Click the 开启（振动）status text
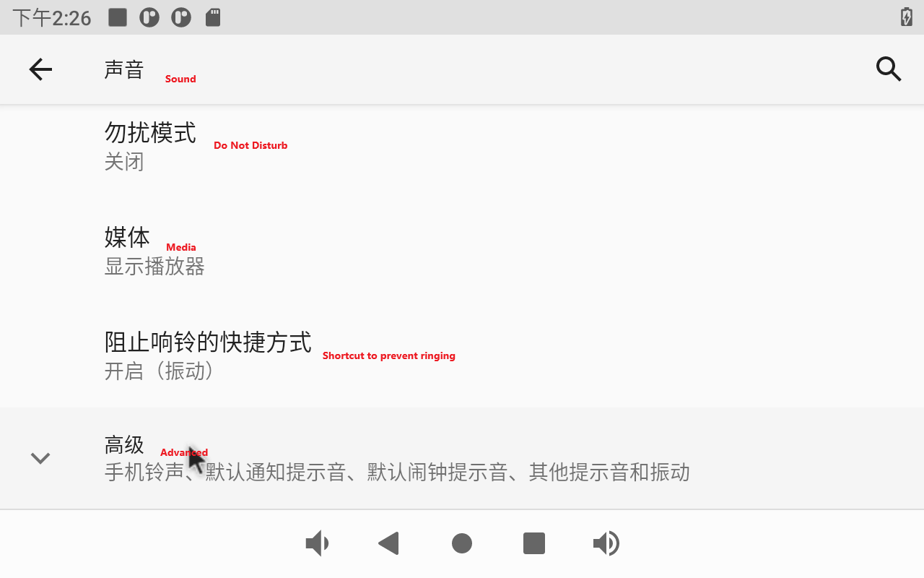 click(x=160, y=371)
